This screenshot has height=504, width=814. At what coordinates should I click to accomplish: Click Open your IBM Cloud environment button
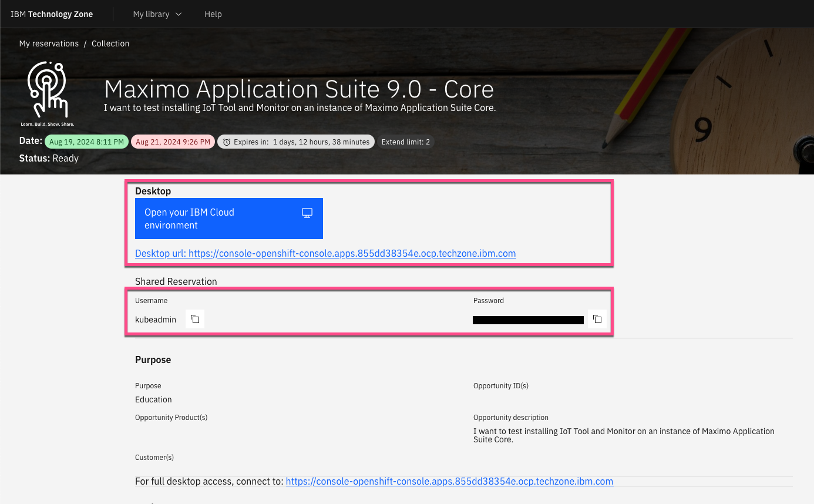[229, 219]
